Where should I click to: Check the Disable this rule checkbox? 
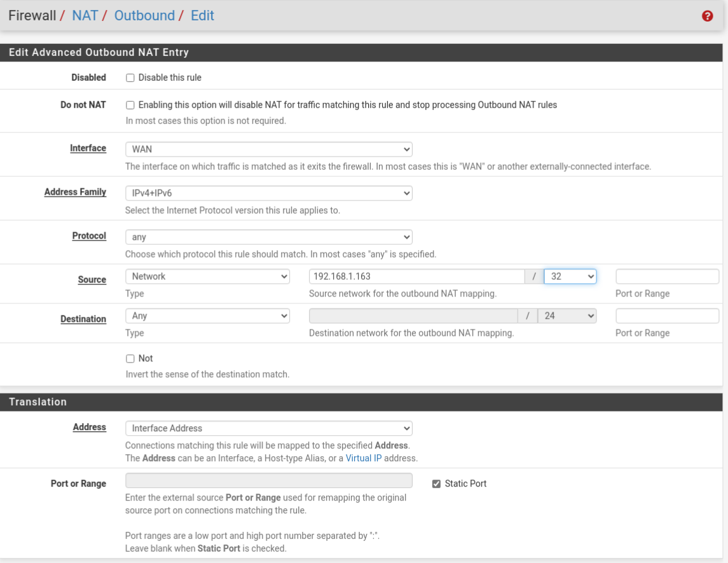(x=130, y=78)
